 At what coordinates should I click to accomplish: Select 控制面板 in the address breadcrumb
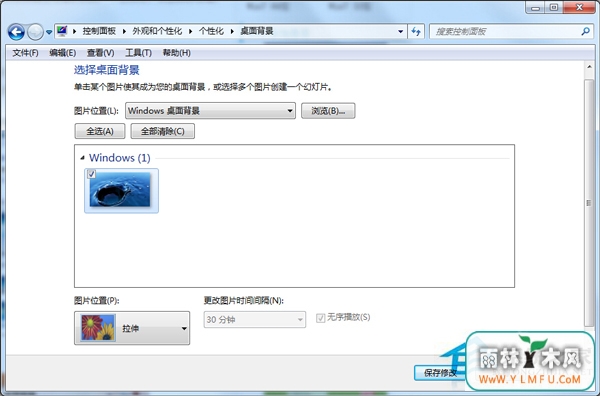(99, 31)
